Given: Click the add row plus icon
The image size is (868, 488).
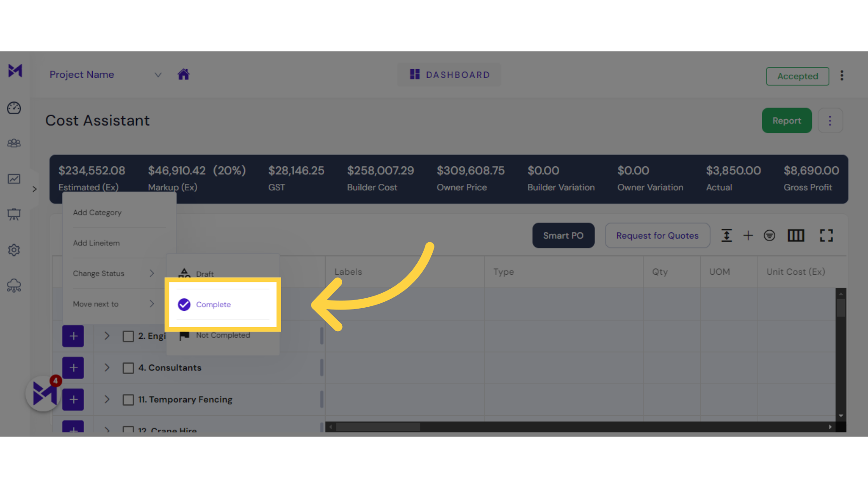Looking at the screenshot, I should point(749,235).
